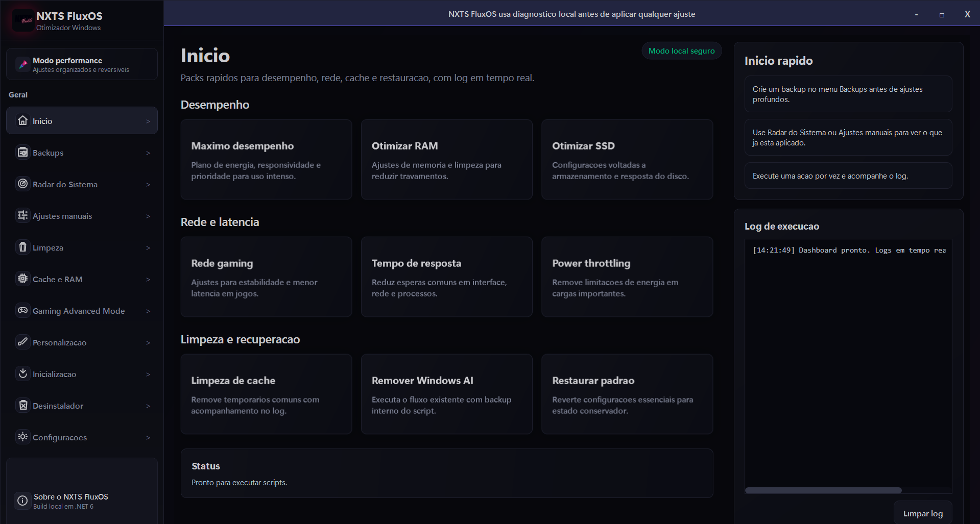Click the Limpeza trash icon
Viewport: 980px width, 524px height.
tap(22, 247)
